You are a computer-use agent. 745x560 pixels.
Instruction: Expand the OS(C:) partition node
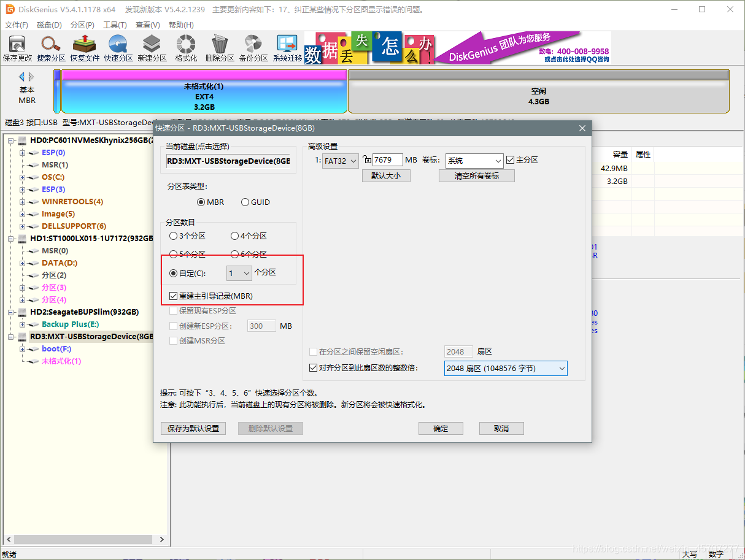point(23,177)
